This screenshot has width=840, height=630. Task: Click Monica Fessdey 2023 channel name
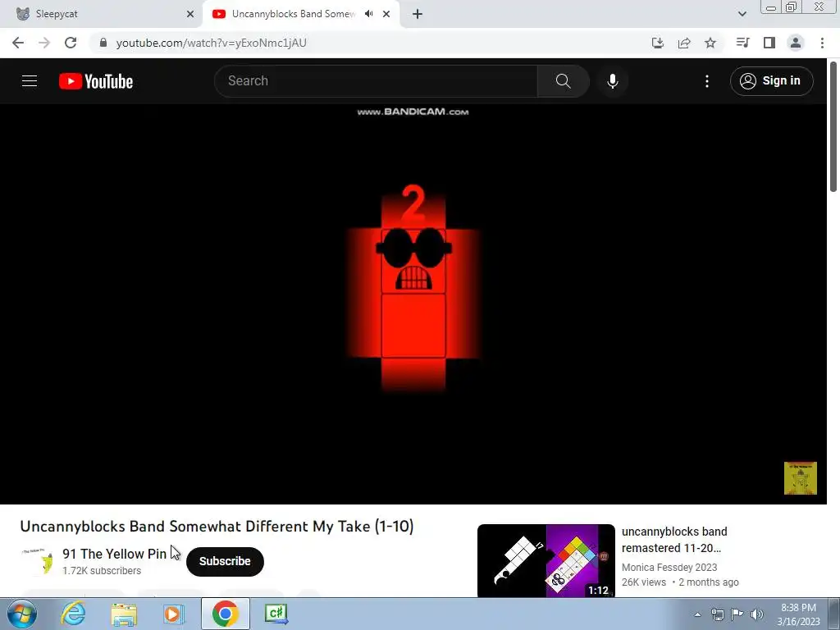click(669, 568)
